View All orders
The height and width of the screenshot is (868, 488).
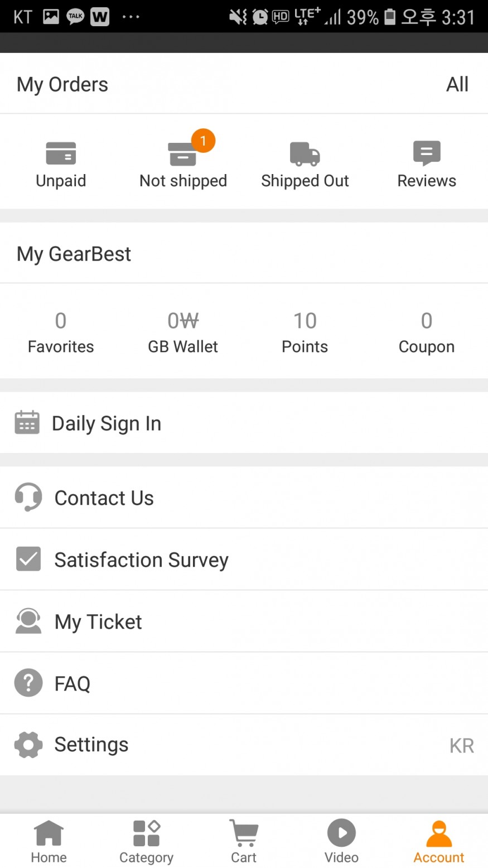pyautogui.click(x=457, y=84)
